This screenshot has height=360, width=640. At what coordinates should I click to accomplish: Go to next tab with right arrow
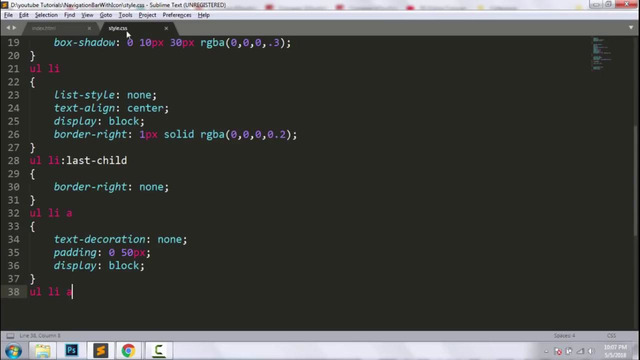pyautogui.click(x=14, y=28)
